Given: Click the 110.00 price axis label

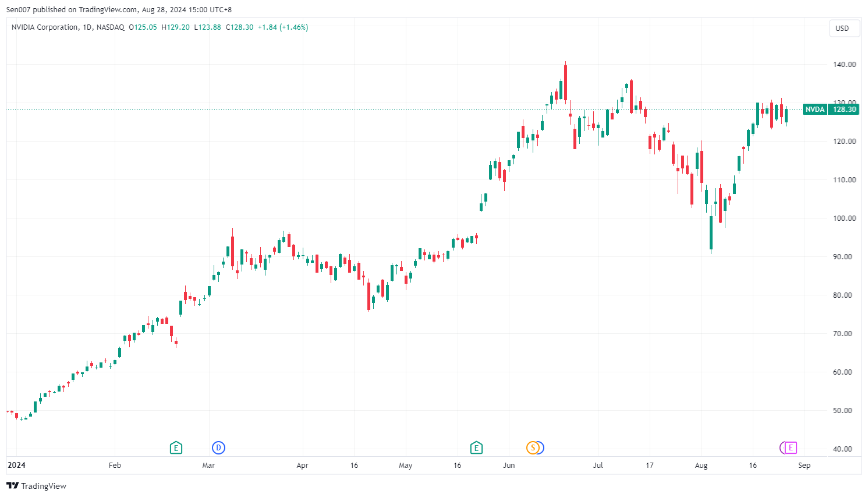Looking at the screenshot, I should (844, 179).
